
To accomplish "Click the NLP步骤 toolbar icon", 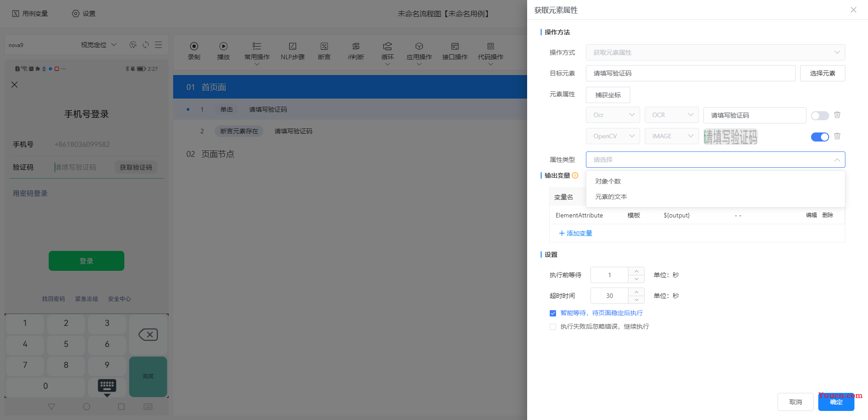I will tap(292, 46).
